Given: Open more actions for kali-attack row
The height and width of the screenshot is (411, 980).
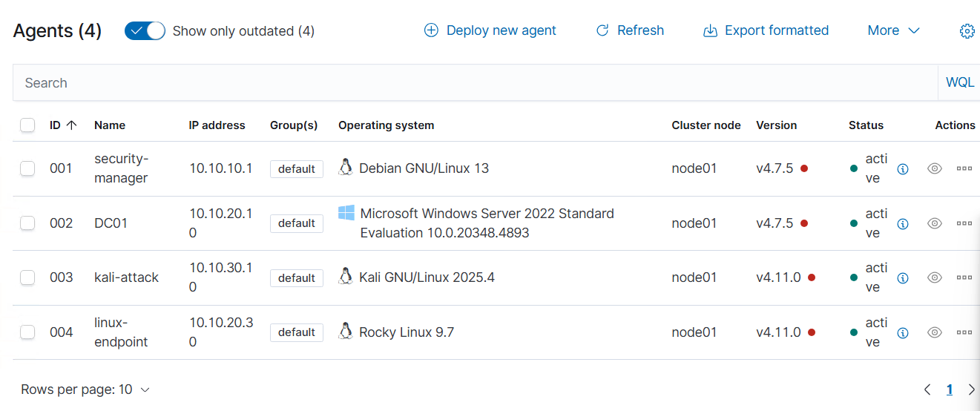Looking at the screenshot, I should [964, 277].
